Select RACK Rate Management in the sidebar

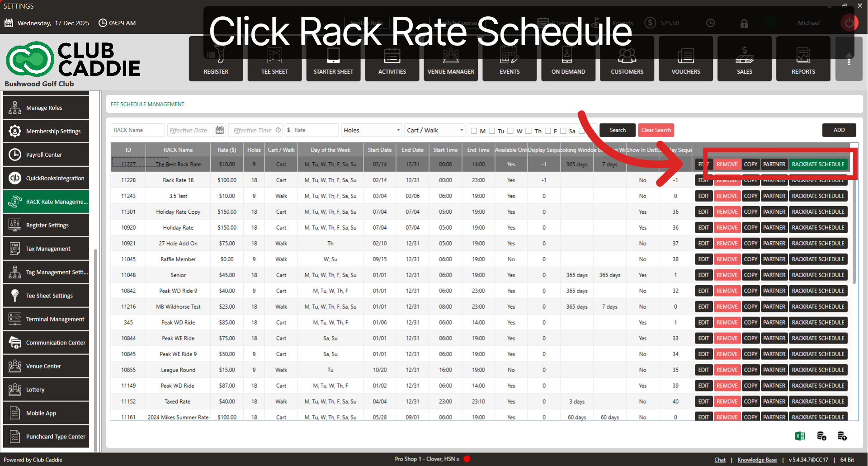[46, 202]
